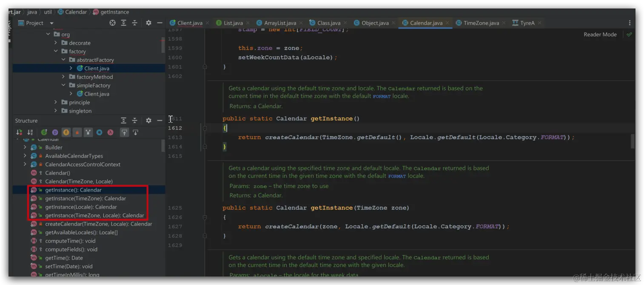Collapse the org folder
Viewport: 644px width, 285px height.
[x=48, y=34]
